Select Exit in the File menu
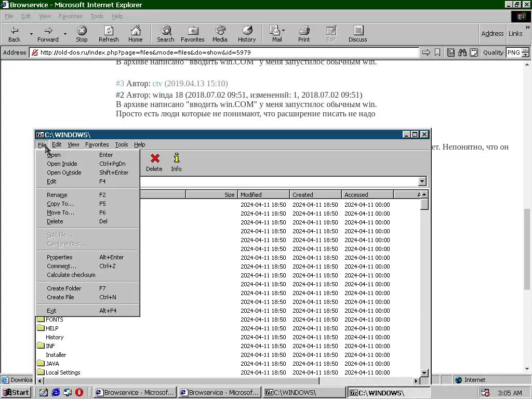The image size is (532, 399). click(88, 311)
